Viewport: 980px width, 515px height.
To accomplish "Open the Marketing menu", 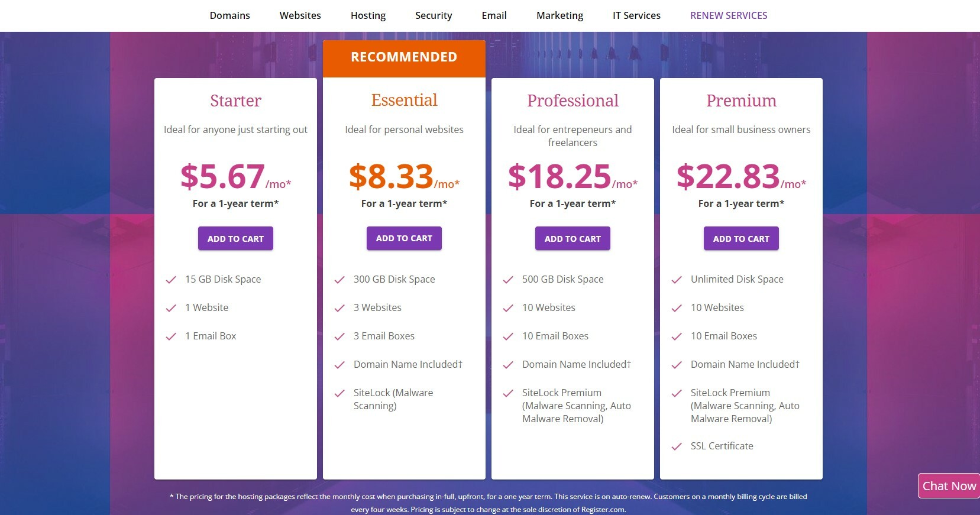I will (559, 15).
